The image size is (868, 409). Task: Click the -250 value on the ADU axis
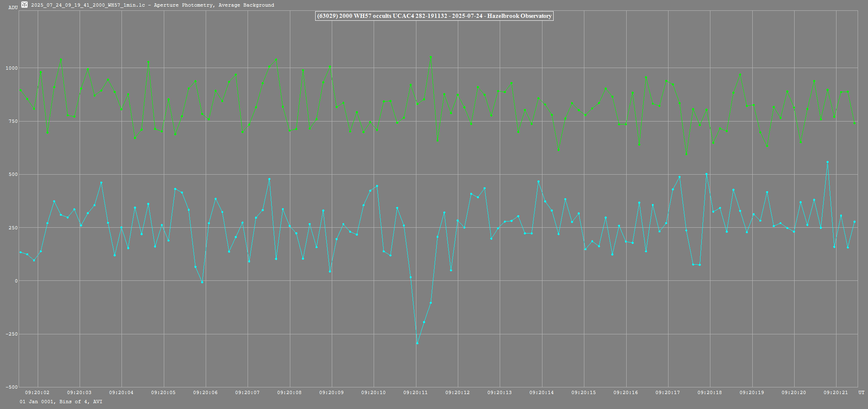pos(11,334)
